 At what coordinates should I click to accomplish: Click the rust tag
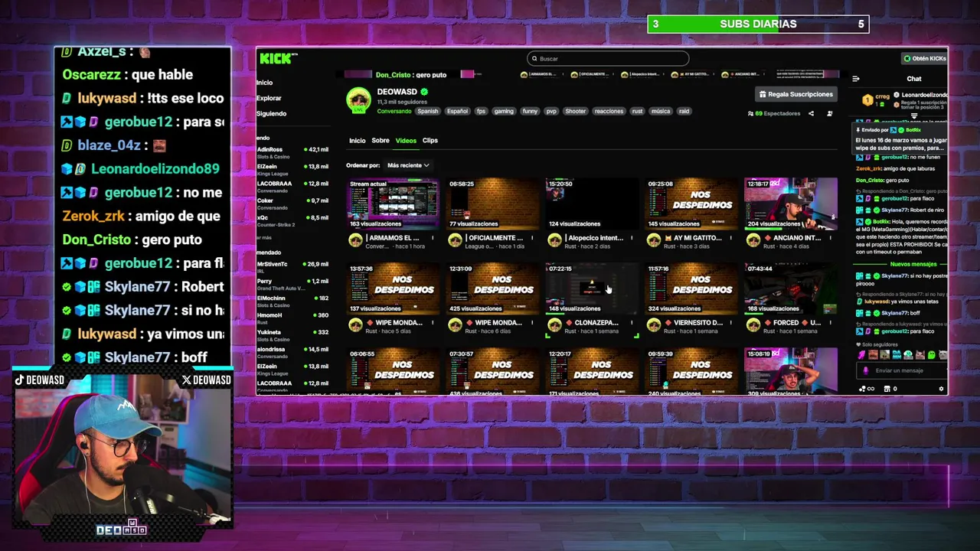[637, 111]
